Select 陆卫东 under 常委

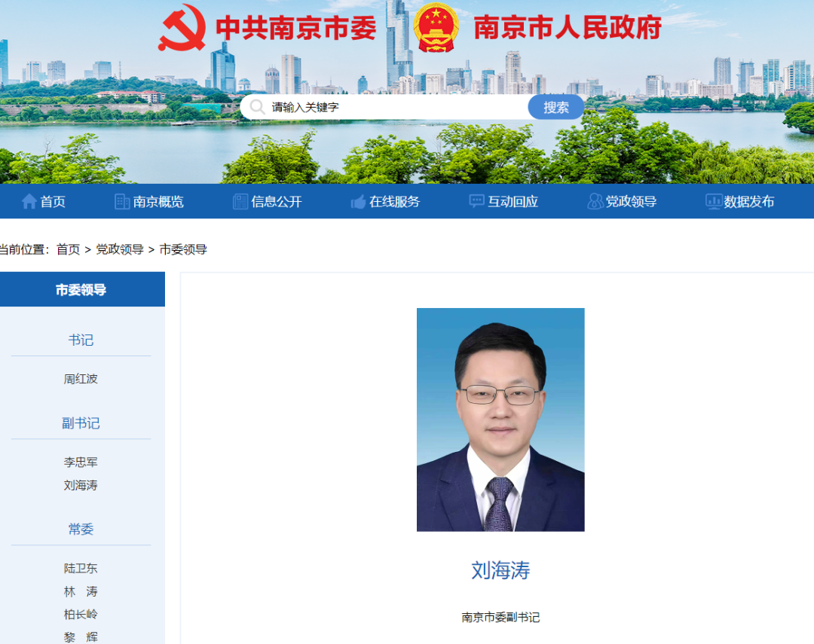(81, 568)
